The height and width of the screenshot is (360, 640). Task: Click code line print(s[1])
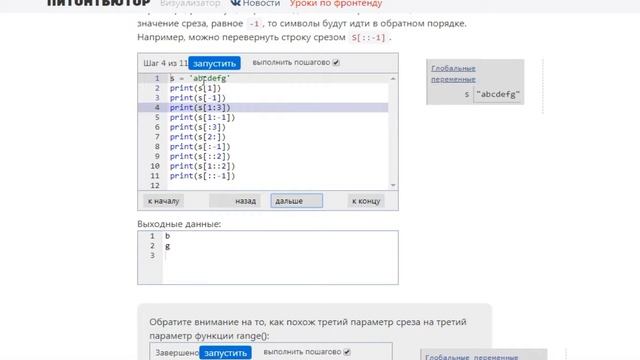pos(195,88)
